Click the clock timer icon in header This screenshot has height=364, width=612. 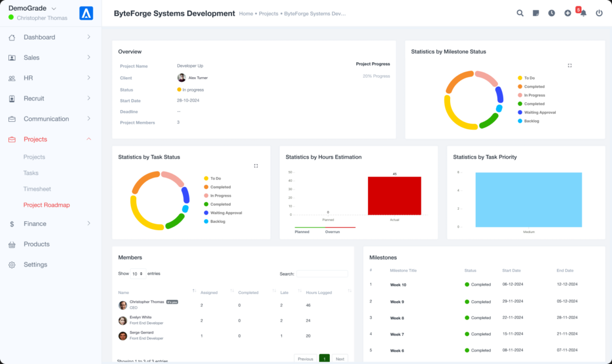(552, 13)
